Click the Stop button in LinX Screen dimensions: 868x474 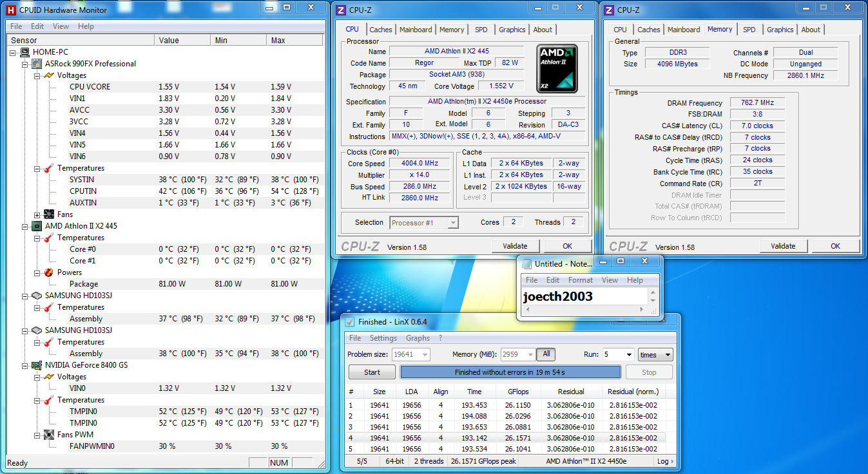pyautogui.click(x=649, y=372)
